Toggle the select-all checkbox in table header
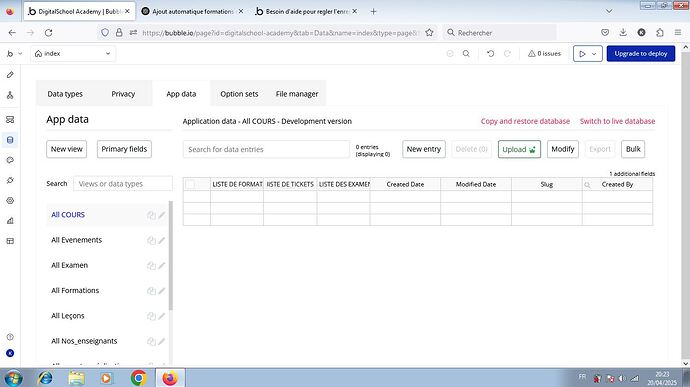 pos(190,184)
